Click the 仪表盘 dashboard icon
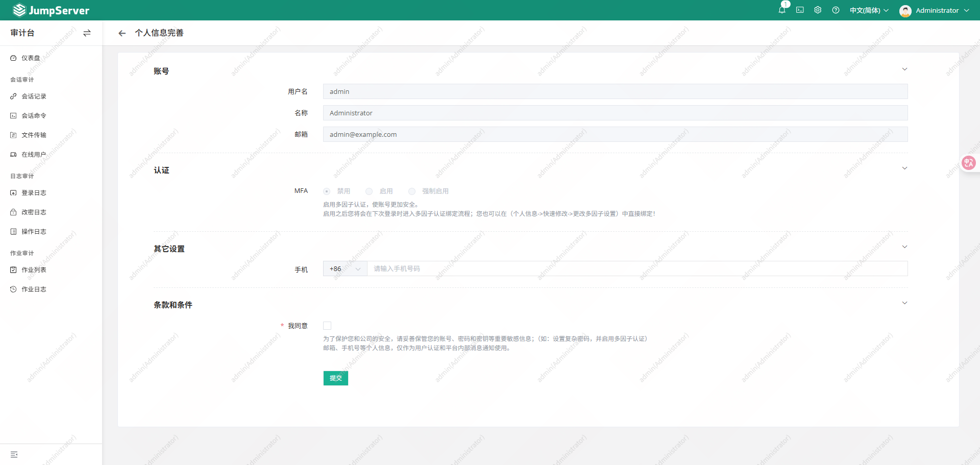 (13, 58)
